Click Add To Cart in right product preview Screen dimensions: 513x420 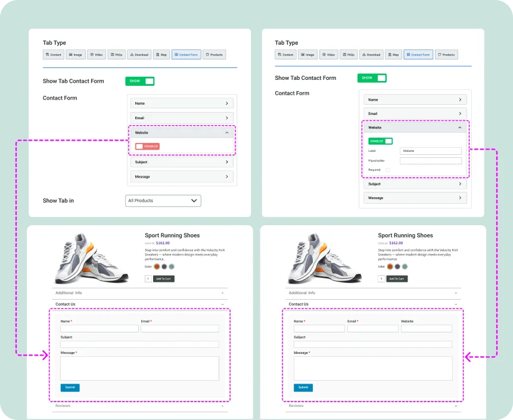pos(397,279)
